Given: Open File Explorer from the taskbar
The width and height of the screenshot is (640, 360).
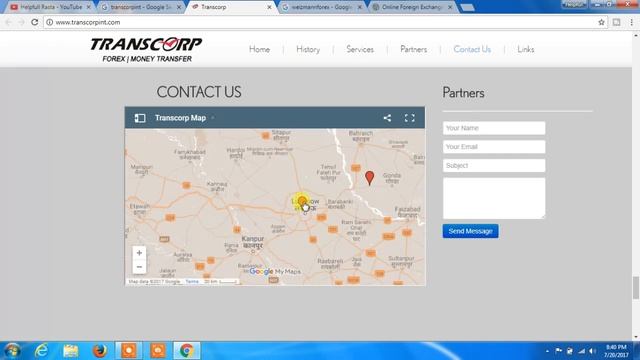Looking at the screenshot, I should (71, 351).
